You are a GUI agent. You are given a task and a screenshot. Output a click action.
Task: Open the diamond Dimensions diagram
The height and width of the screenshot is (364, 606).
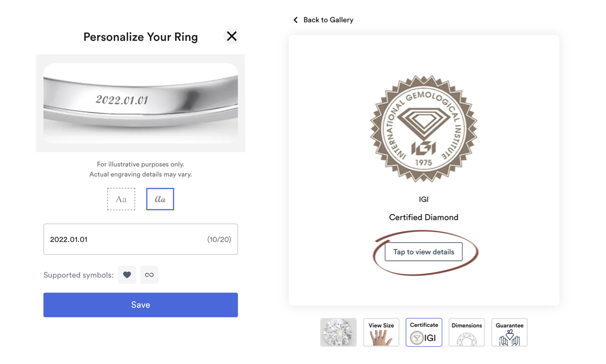click(466, 332)
